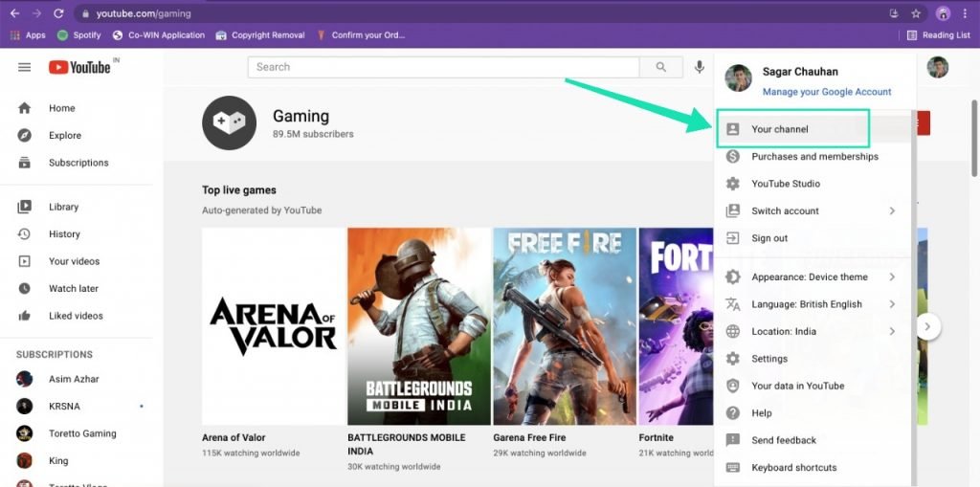Click the Your videos play icon
This screenshot has width=980, height=487.
click(24, 261)
